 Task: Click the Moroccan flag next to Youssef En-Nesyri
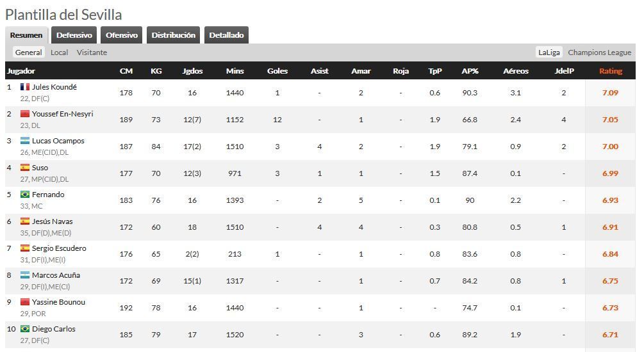[x=25, y=114]
